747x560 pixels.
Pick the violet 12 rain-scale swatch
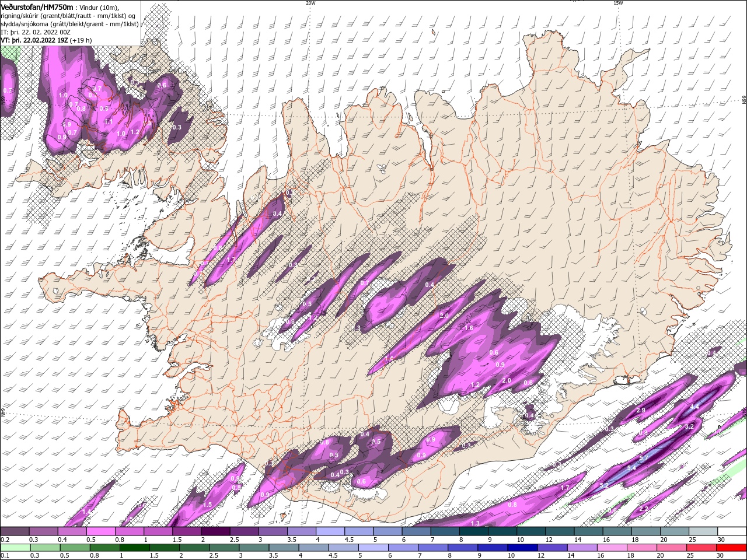tap(551, 547)
